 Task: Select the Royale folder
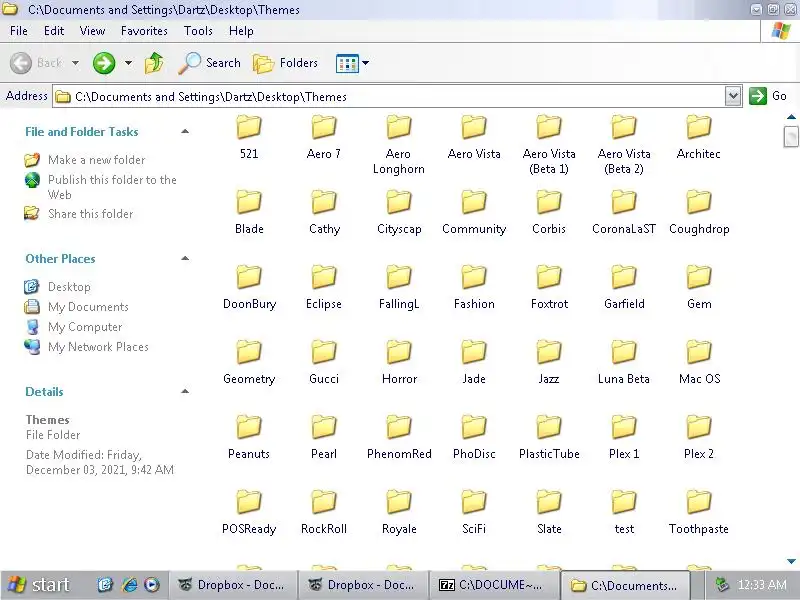(x=399, y=513)
